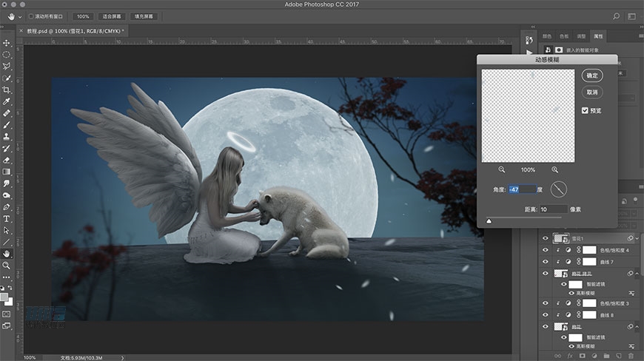Click the new adjustment layer icon
Viewport: 644px width, 361px height.
point(594,356)
